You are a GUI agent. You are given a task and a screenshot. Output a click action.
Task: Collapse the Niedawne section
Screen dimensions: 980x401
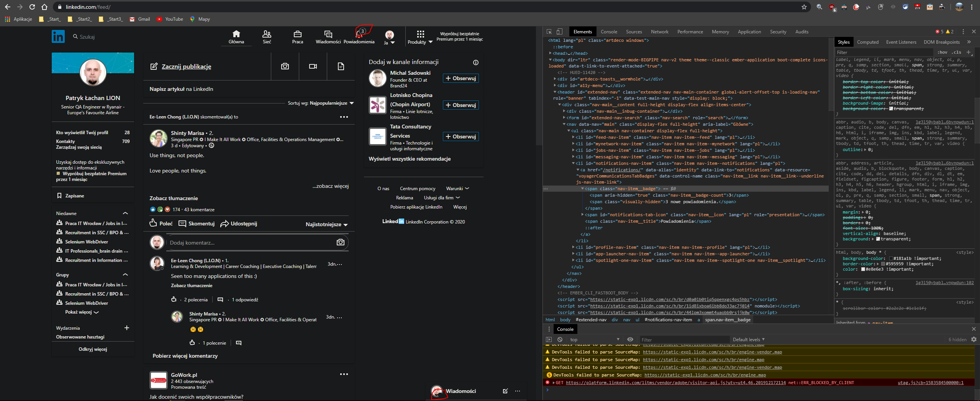click(x=125, y=213)
